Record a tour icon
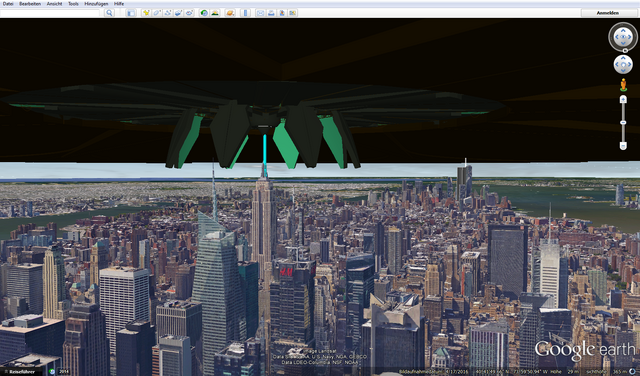640x376 pixels. point(189,13)
